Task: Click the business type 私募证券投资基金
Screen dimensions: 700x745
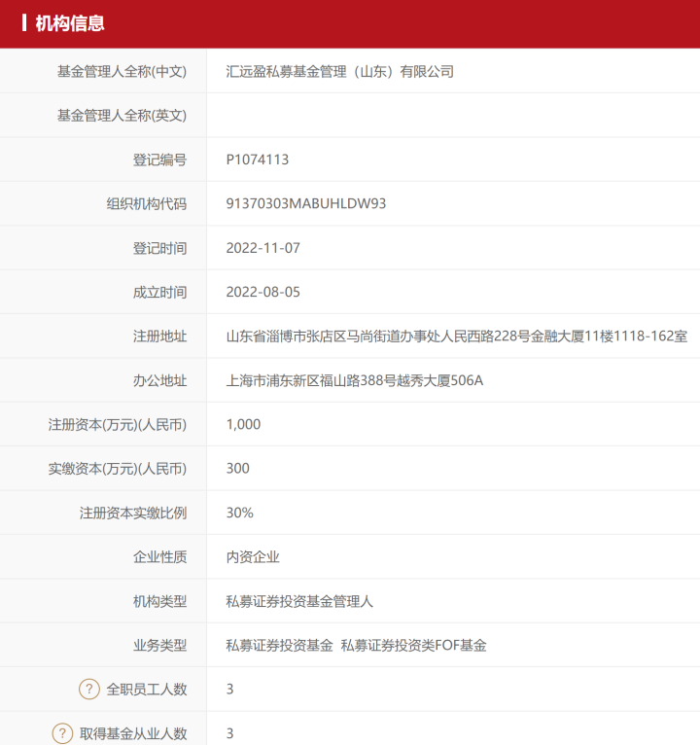Action: coord(279,645)
